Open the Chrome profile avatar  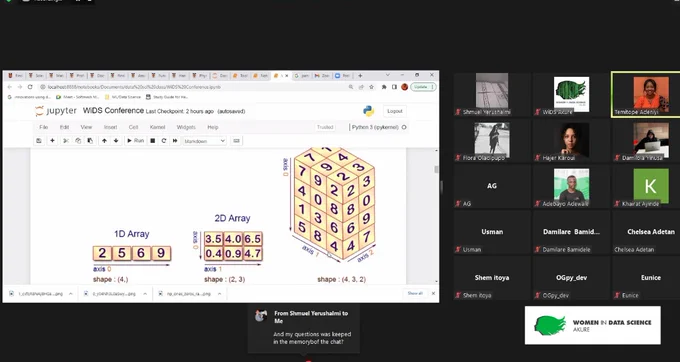[405, 87]
